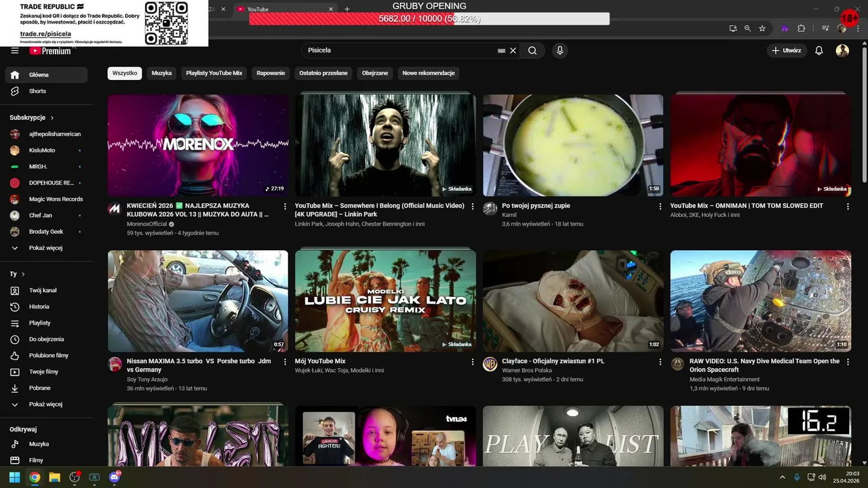Open Discord from the taskbar
868x488 pixels.
[x=115, y=477]
